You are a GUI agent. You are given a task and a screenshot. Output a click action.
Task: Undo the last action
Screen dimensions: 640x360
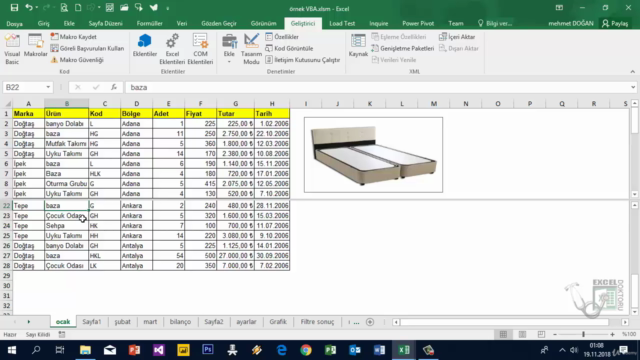(x=28, y=8)
